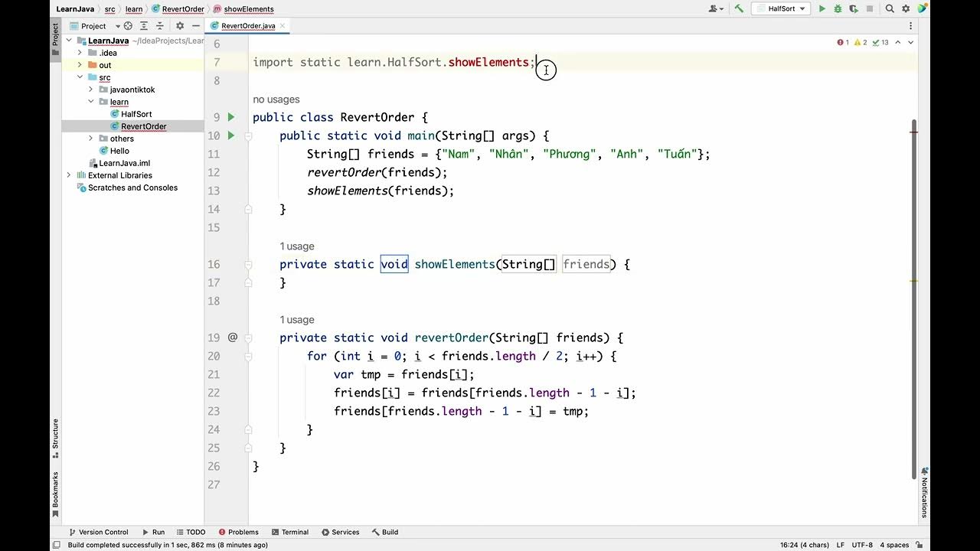Image resolution: width=980 pixels, height=551 pixels.
Task: Open the HalfSort run configuration dropdown
Action: pos(781,8)
